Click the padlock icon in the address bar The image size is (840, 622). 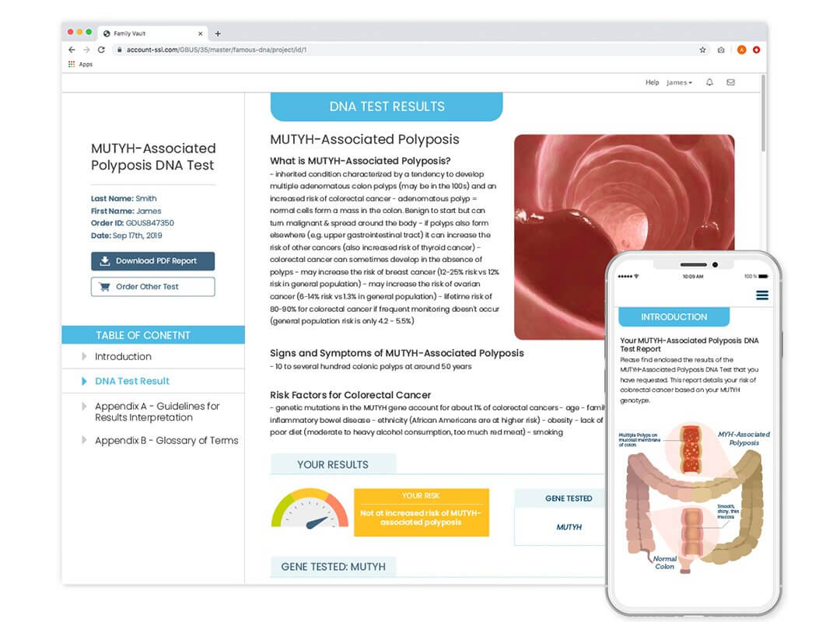[119, 49]
